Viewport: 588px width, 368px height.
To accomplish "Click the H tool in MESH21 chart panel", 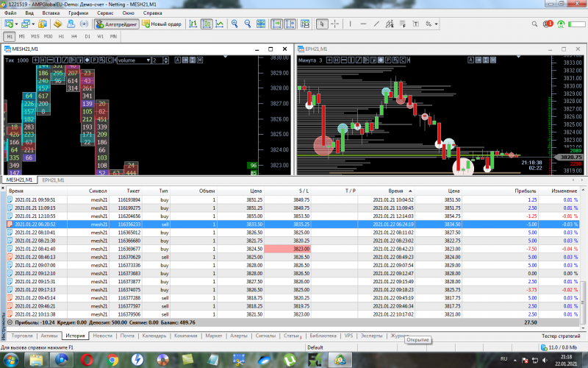I will pos(43,60).
